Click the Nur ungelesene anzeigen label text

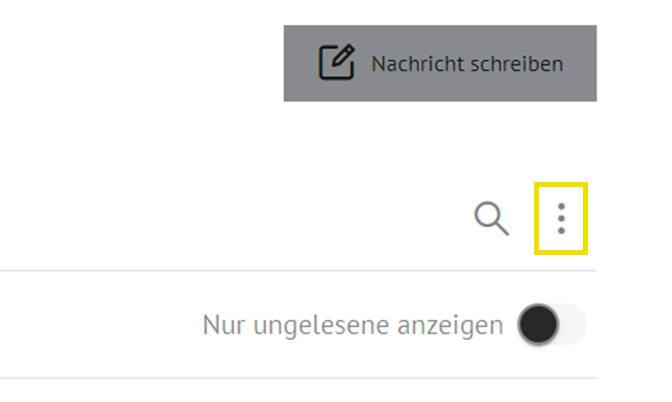coord(353,325)
